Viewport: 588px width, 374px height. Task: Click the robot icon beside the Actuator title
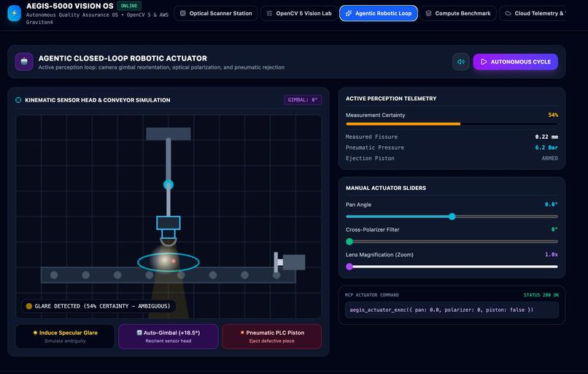click(24, 61)
